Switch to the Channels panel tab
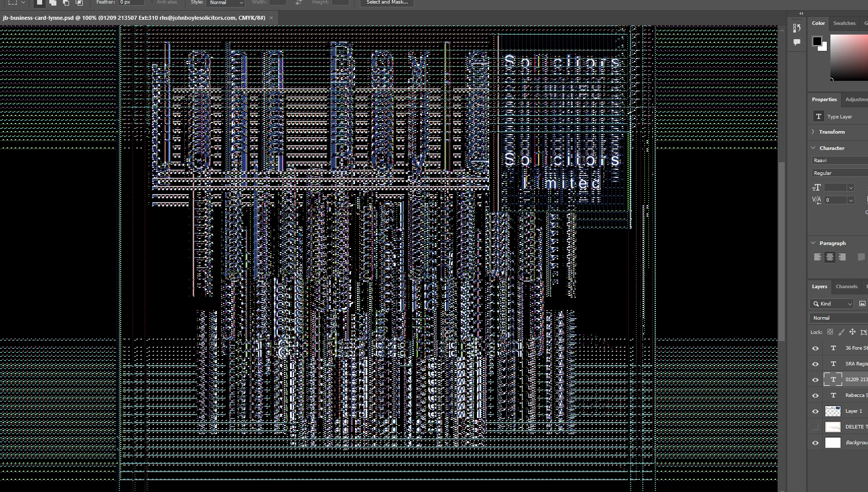This screenshot has width=868, height=492. coord(846,287)
